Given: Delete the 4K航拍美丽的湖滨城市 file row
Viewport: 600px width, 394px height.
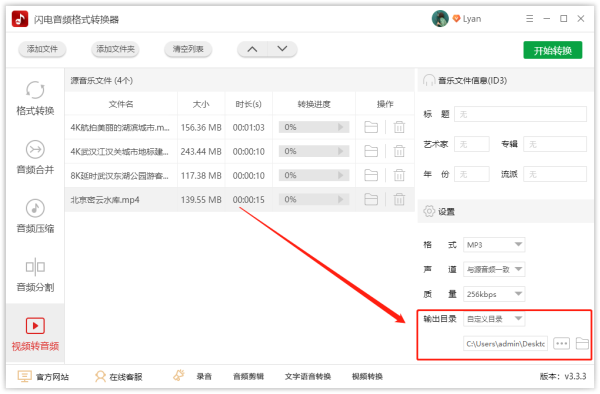Looking at the screenshot, I should click(x=399, y=127).
